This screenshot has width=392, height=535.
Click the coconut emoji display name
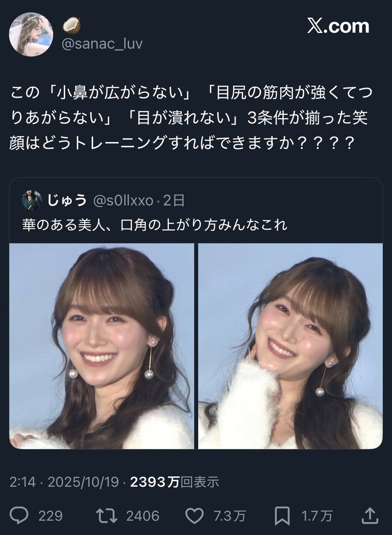(71, 25)
